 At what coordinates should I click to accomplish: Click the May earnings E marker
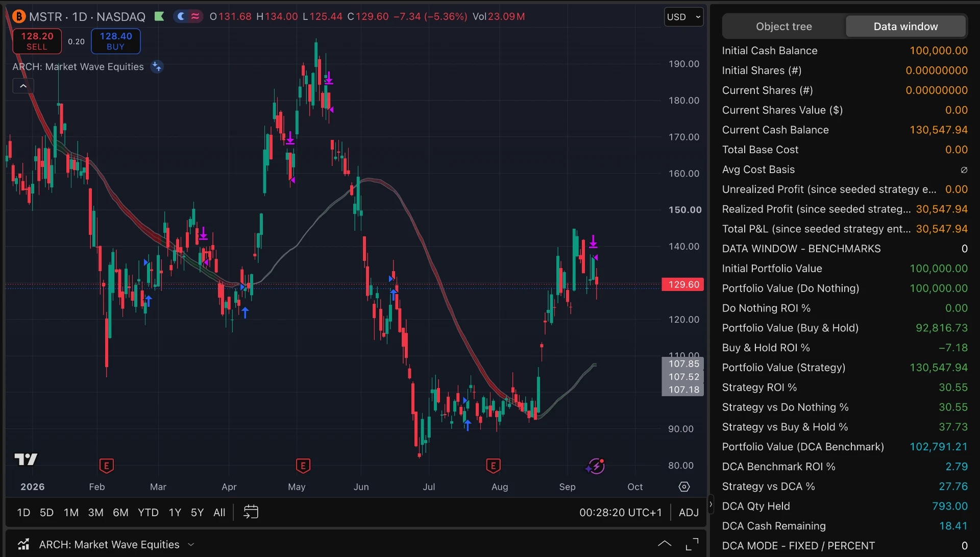click(x=303, y=466)
